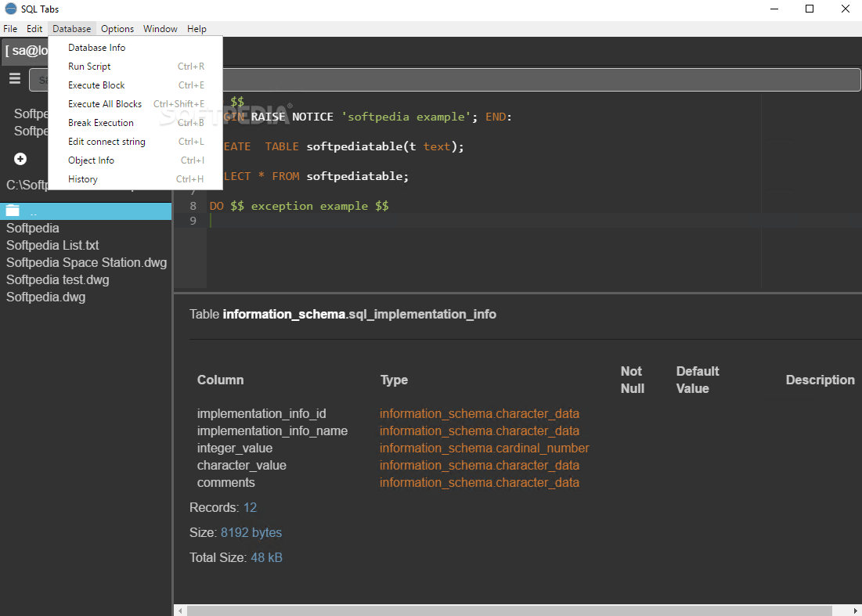Open Edit connect string option
Viewport: 862px width, 616px height.
106,142
